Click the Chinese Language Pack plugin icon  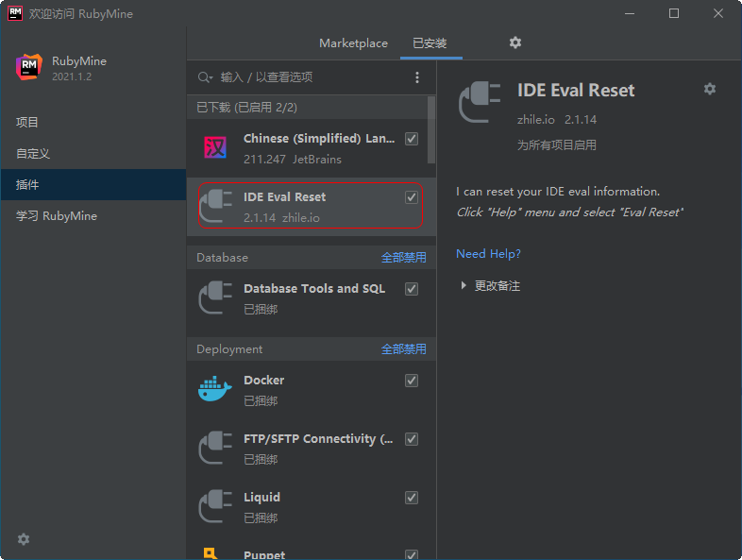point(215,147)
